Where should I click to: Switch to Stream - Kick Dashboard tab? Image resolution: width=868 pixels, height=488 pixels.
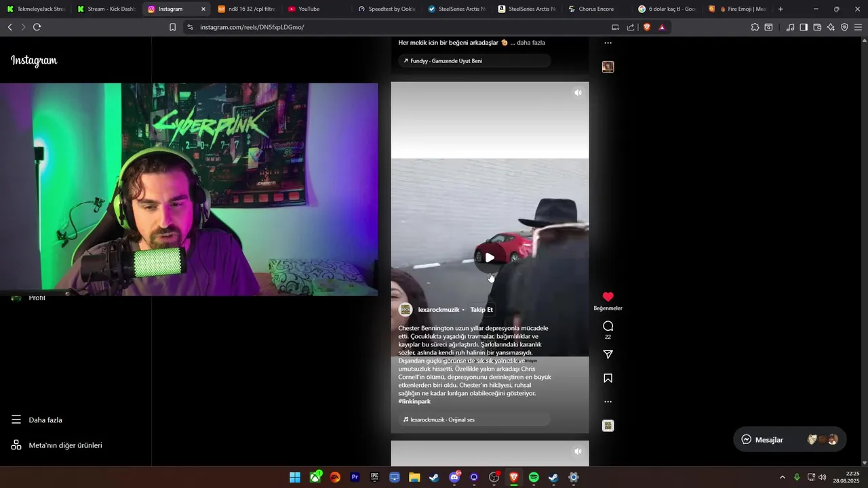[106, 9]
